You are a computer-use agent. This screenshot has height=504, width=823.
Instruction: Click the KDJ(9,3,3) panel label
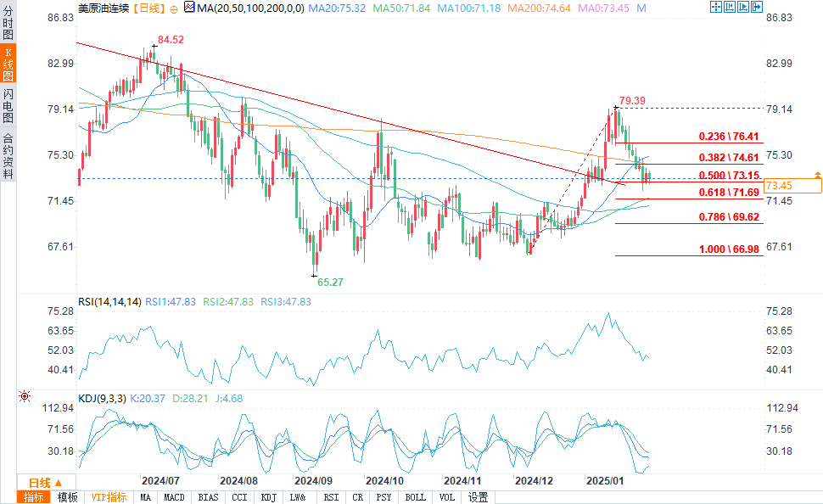[102, 399]
